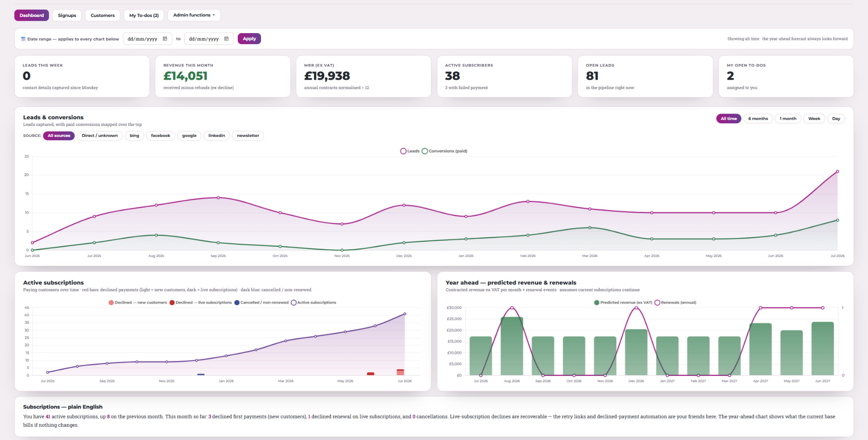Viewport: 868px width, 440px height.
Task: Click the MRR £19,938 card
Action: point(364,76)
